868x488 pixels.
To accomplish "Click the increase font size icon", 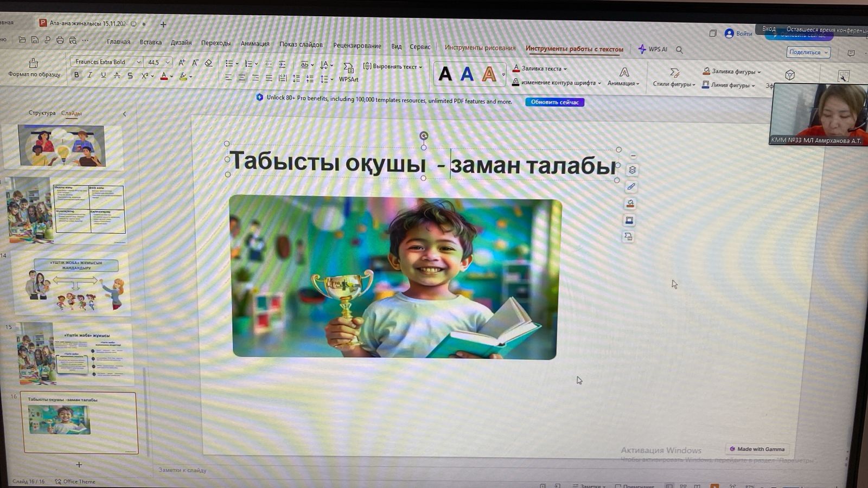I will pos(182,63).
